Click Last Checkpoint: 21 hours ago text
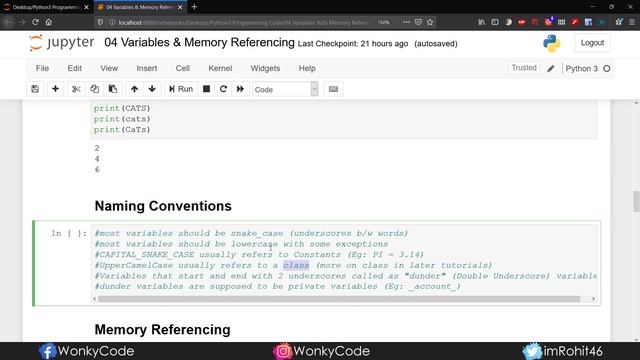Viewport: 640px width, 360px height. (353, 44)
